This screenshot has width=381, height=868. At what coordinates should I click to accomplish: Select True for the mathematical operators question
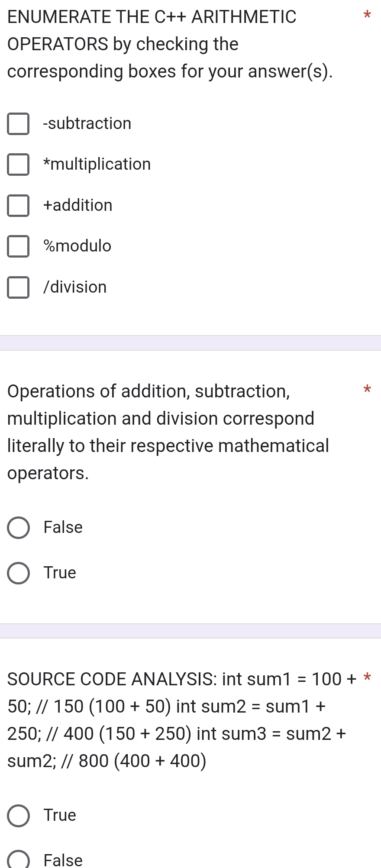19,573
